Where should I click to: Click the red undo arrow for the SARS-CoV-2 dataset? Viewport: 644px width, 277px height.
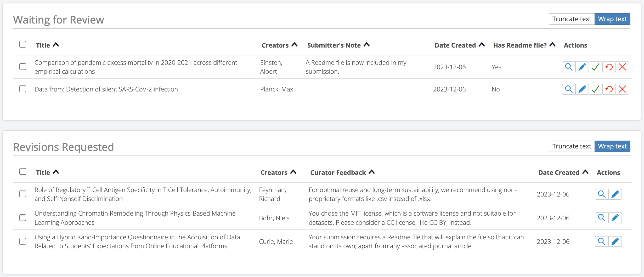point(609,89)
